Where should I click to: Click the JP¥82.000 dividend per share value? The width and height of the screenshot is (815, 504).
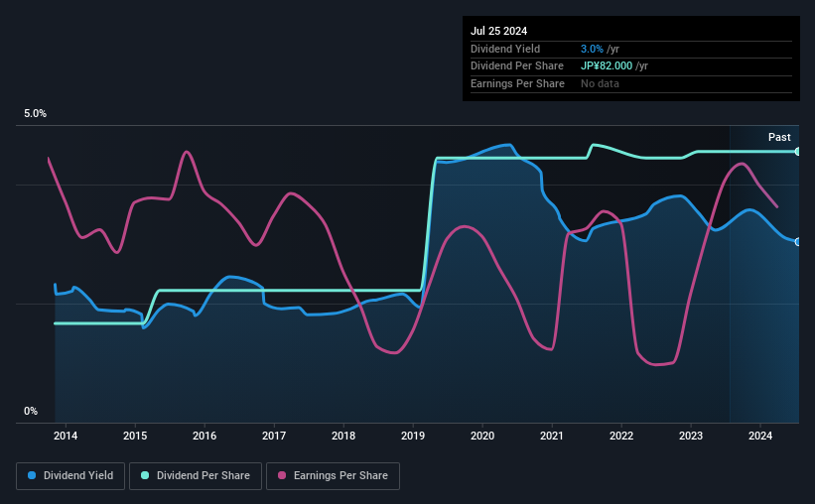607,66
